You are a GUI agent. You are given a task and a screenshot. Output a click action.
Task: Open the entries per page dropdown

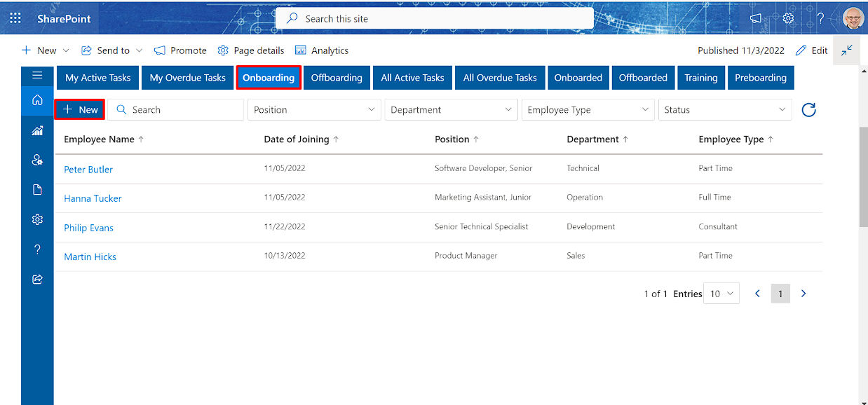[722, 294]
